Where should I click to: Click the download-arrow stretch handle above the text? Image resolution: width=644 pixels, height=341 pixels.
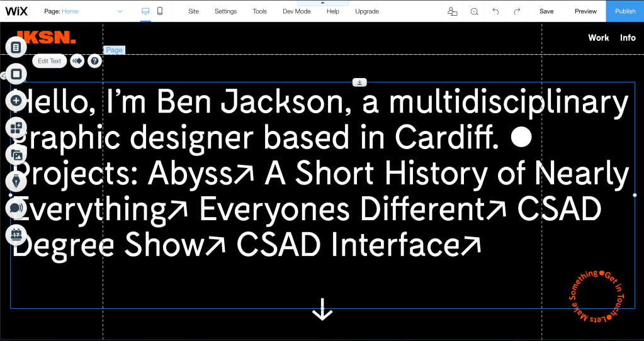tap(359, 82)
